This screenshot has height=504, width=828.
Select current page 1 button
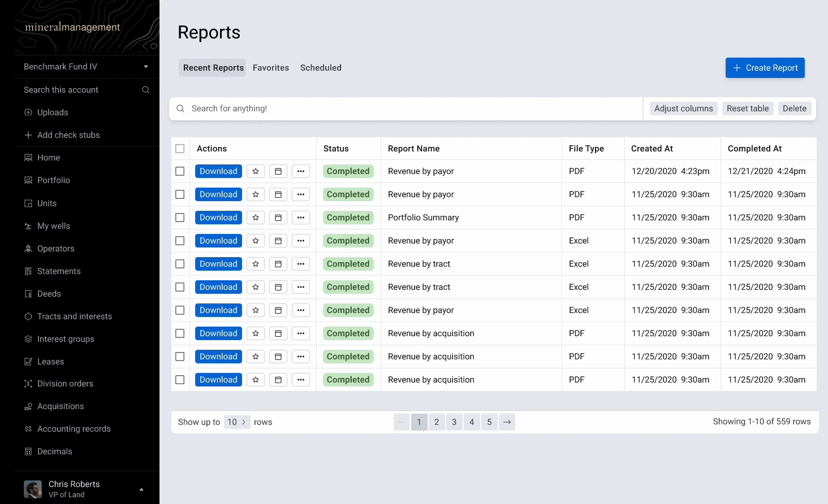[x=419, y=422]
